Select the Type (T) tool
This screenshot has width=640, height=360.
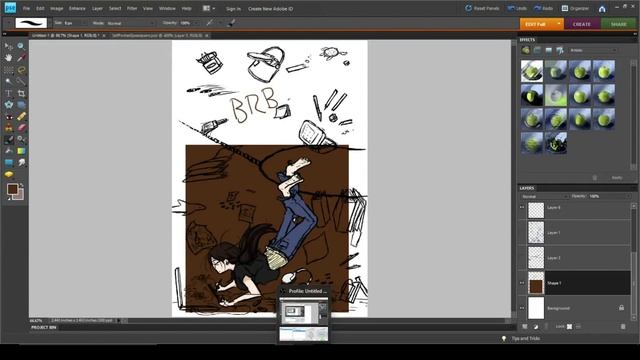pos(8,93)
